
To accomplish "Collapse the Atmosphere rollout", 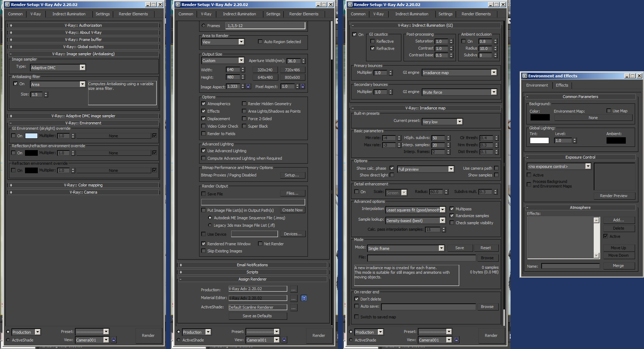I will pyautogui.click(x=580, y=207).
